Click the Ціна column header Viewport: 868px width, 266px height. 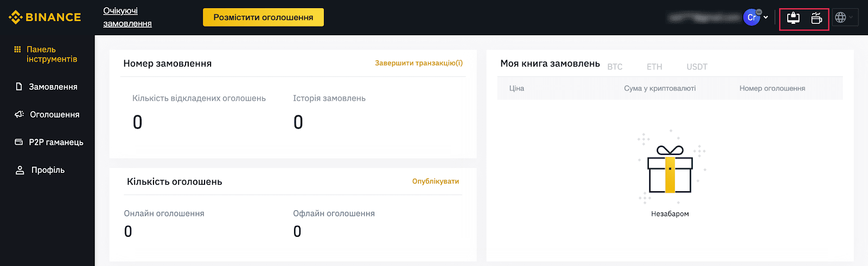click(516, 88)
